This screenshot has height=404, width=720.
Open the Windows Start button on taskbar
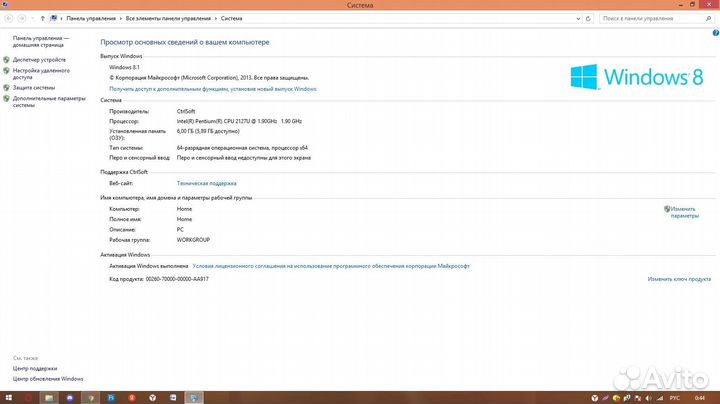click(8, 397)
